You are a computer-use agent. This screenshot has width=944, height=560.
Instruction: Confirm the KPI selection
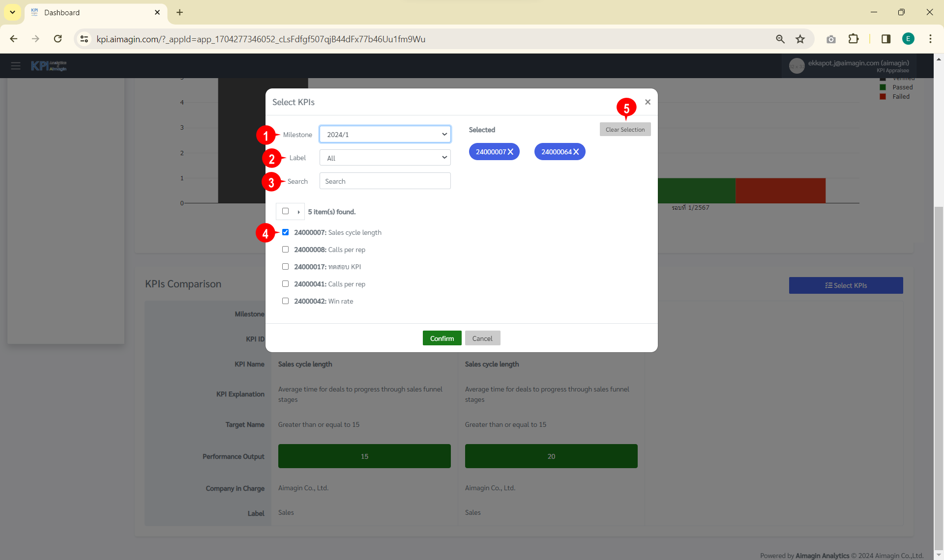[442, 338]
